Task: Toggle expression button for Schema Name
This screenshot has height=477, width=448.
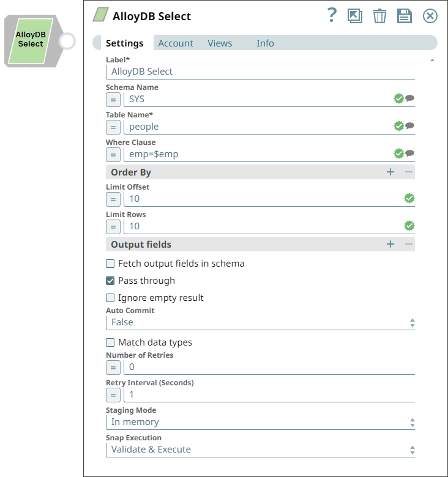Action: pos(113,99)
